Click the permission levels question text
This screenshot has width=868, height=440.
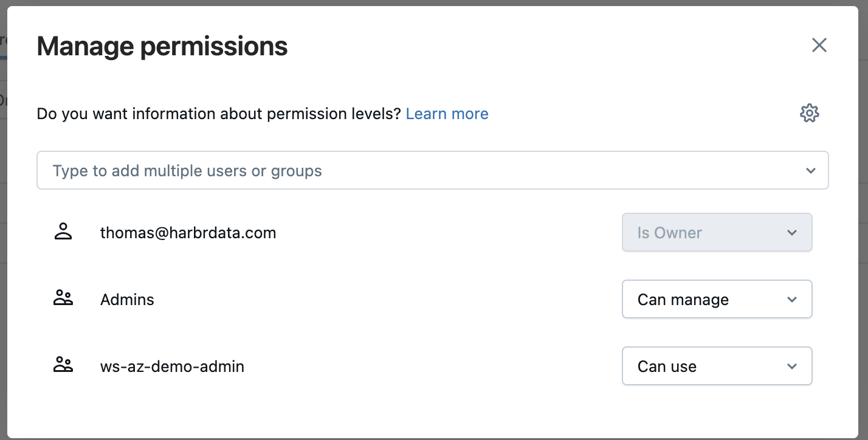click(219, 114)
